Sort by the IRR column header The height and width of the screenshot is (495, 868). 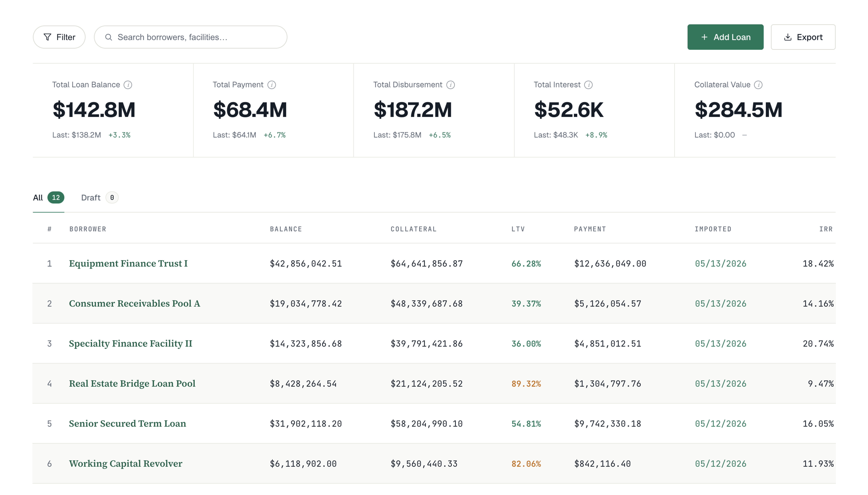[826, 229]
